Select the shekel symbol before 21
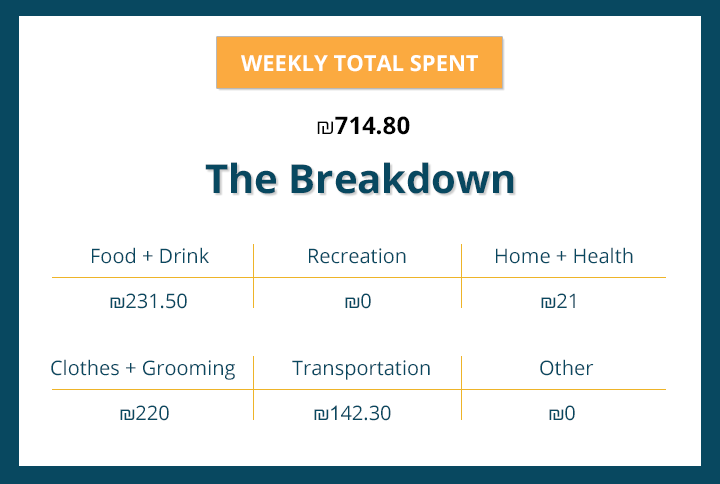 pos(547,302)
